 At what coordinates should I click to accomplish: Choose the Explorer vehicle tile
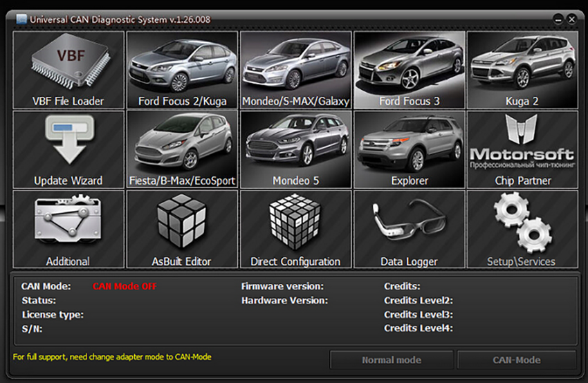pyautogui.click(x=410, y=149)
